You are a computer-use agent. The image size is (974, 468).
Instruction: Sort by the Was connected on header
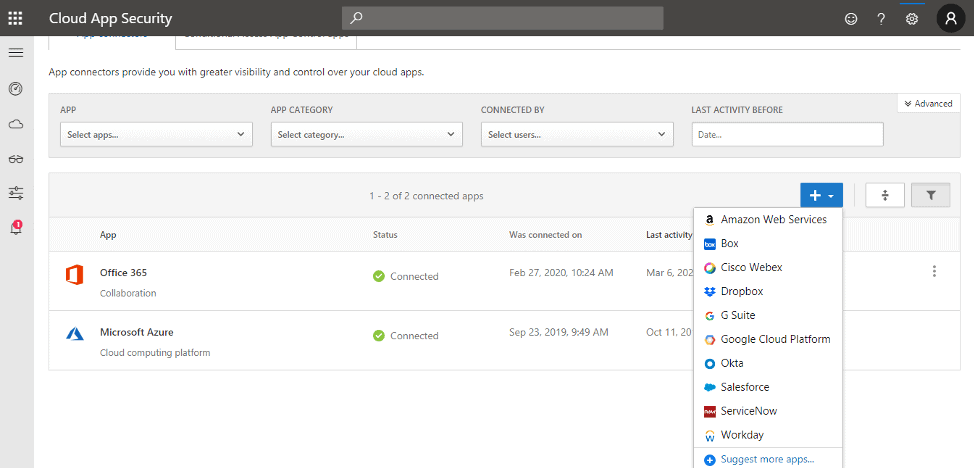click(545, 235)
